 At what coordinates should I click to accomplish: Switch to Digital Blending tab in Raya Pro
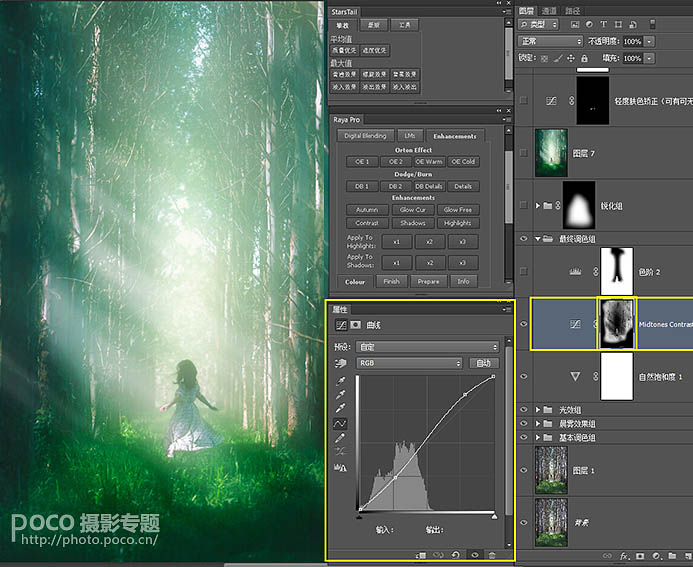365,136
